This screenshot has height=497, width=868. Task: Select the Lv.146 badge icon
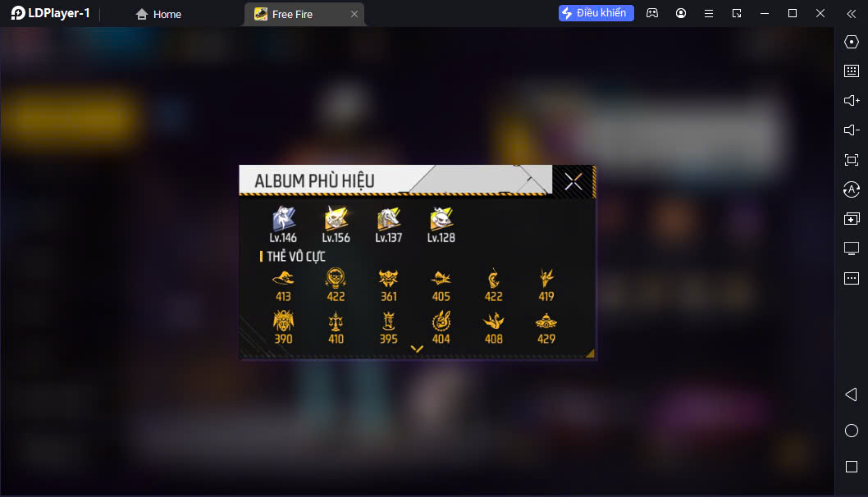[283, 219]
